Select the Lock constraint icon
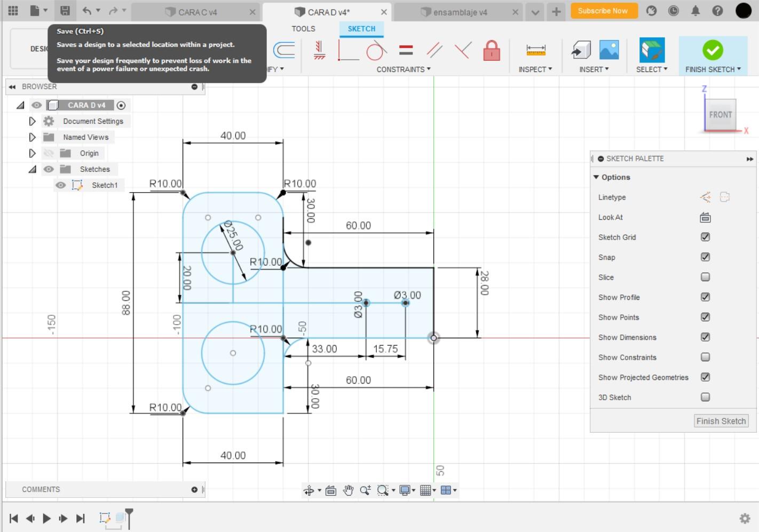The width and height of the screenshot is (759, 532). tap(492, 51)
